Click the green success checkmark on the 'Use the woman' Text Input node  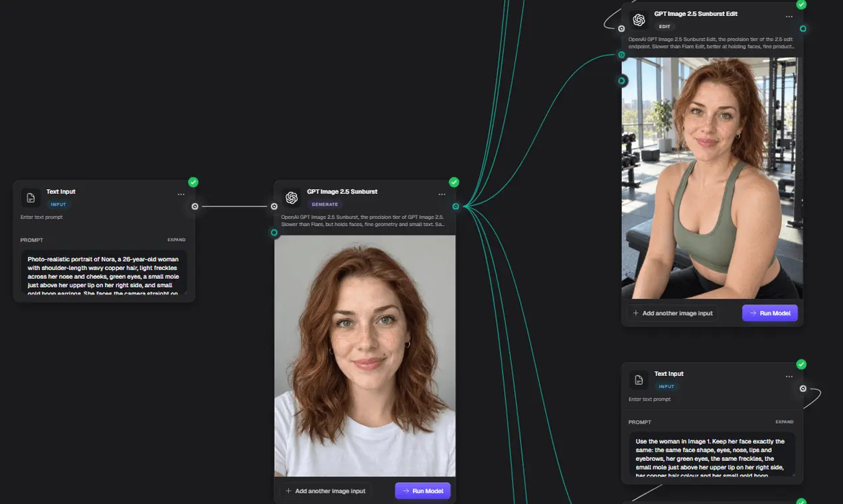point(801,364)
